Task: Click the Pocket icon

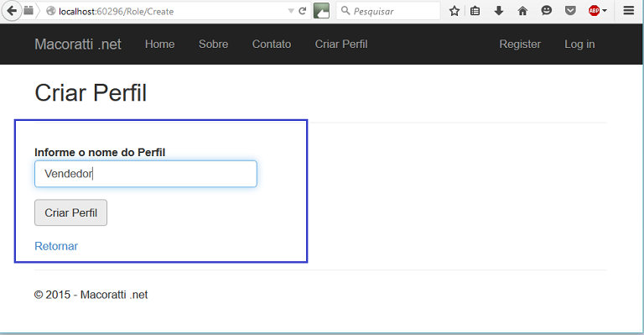Action: (x=570, y=11)
